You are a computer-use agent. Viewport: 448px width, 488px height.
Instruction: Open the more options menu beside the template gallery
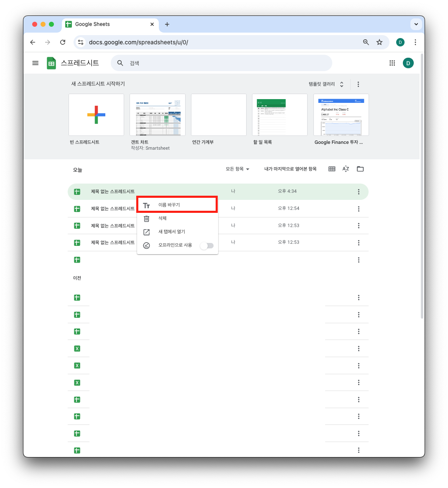pyautogui.click(x=358, y=84)
